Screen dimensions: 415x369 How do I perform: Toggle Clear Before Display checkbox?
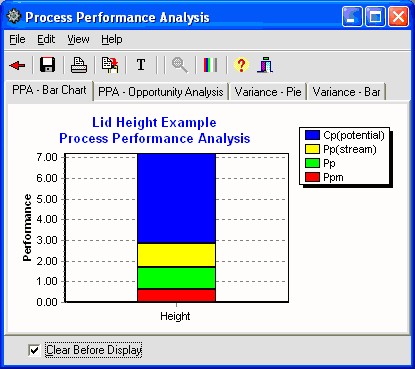(34, 350)
